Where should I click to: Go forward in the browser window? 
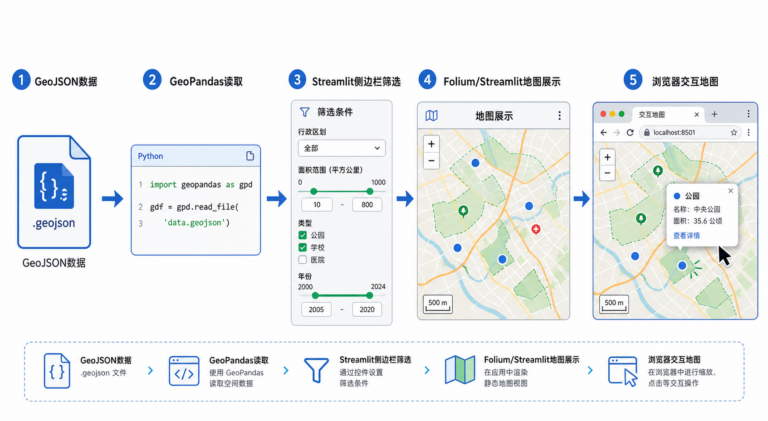click(x=617, y=133)
